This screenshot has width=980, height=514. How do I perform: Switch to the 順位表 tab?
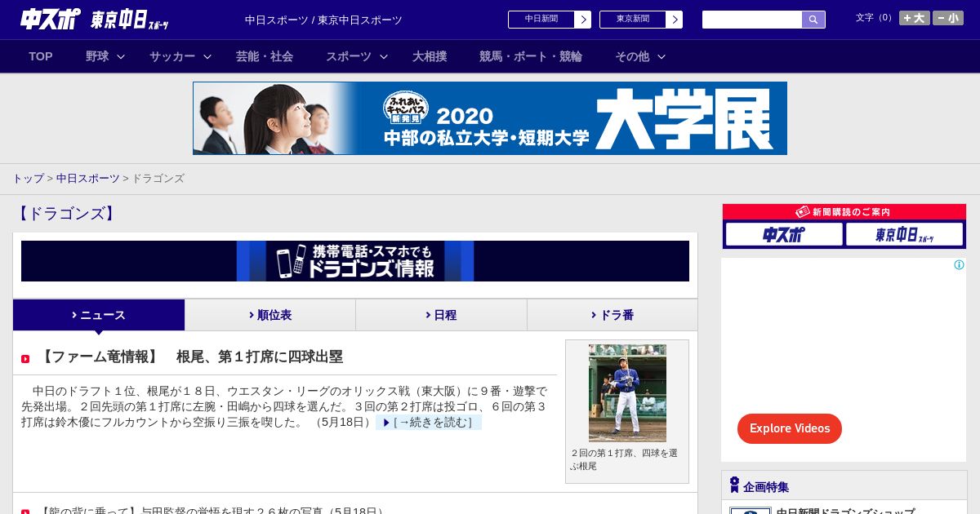click(270, 315)
